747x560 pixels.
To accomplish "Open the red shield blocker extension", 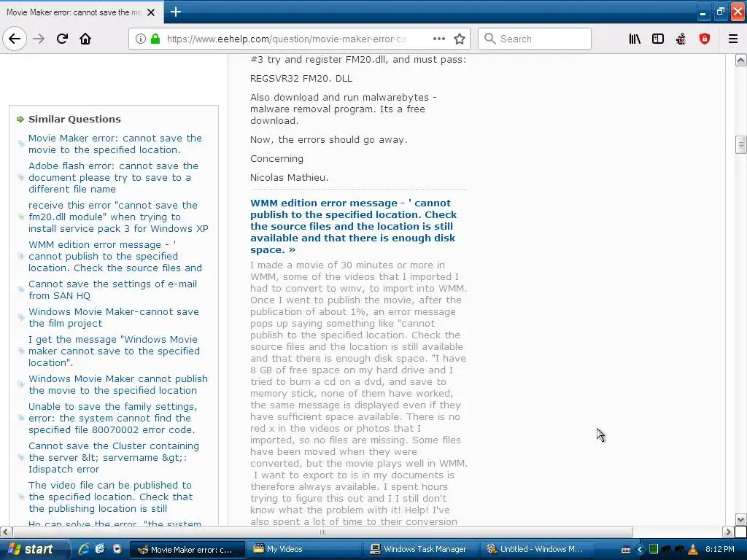I will (705, 39).
